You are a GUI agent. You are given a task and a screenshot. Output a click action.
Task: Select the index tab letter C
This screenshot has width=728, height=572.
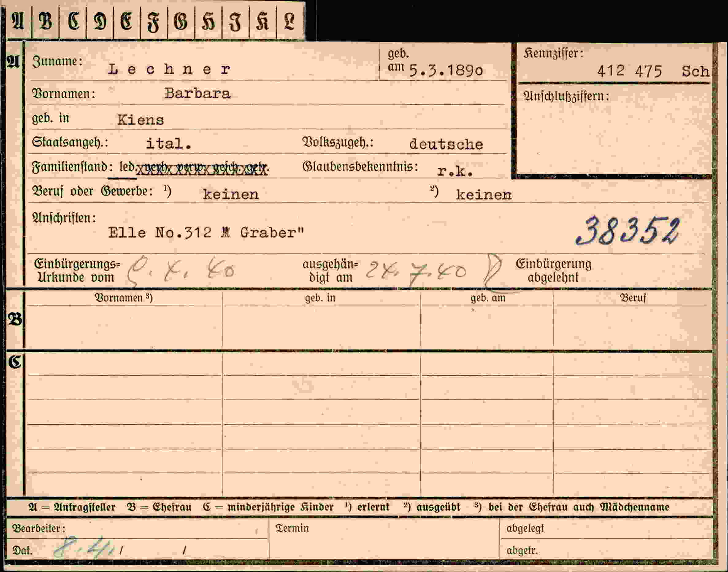[73, 21]
